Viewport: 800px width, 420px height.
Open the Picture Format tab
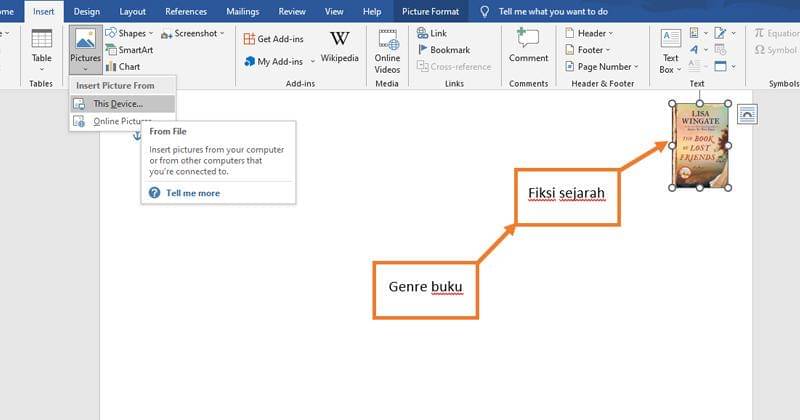click(432, 11)
